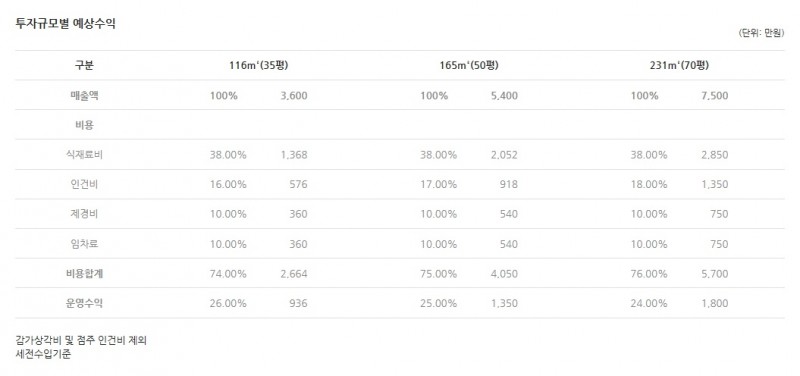Click the 투자규모별 예상수익 heading
This screenshot has width=800, height=376.
click(66, 23)
